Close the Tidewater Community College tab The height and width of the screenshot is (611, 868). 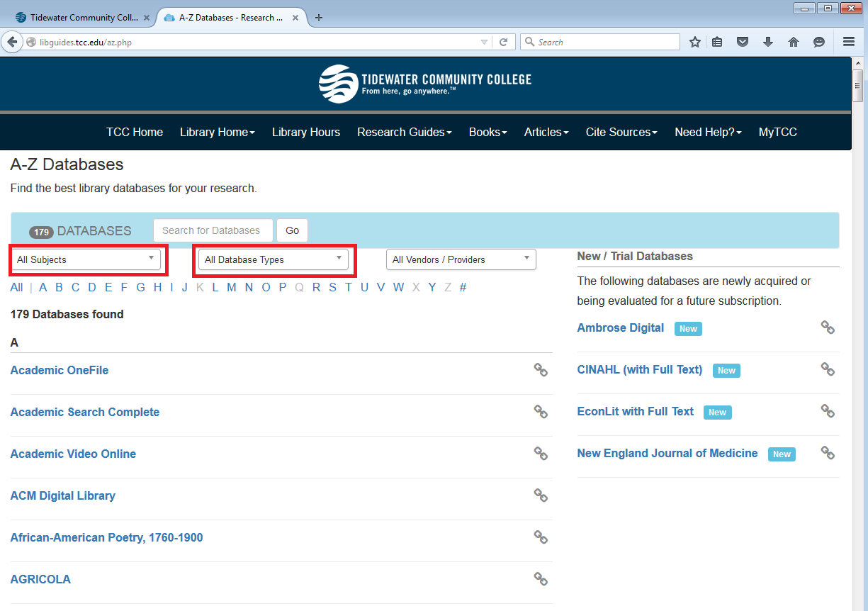(x=146, y=18)
